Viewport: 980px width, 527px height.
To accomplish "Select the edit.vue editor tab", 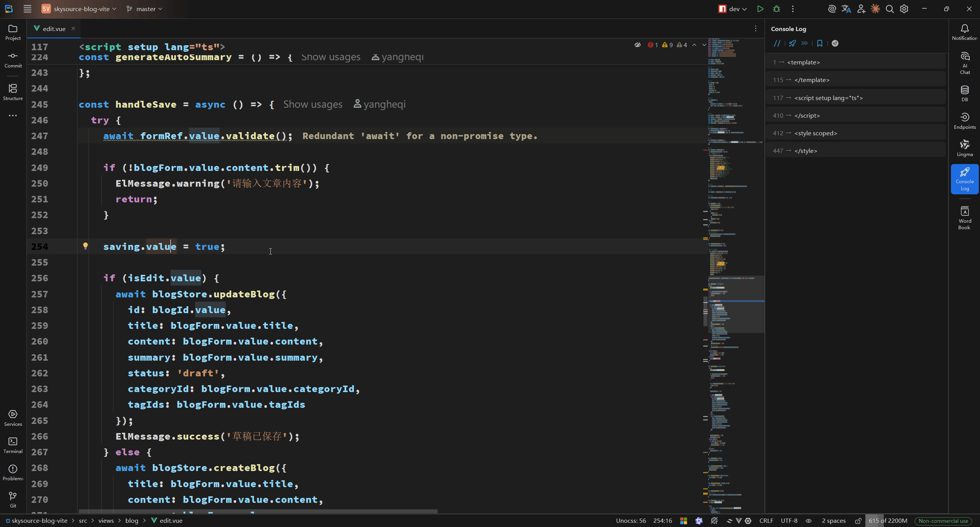I will [54, 29].
